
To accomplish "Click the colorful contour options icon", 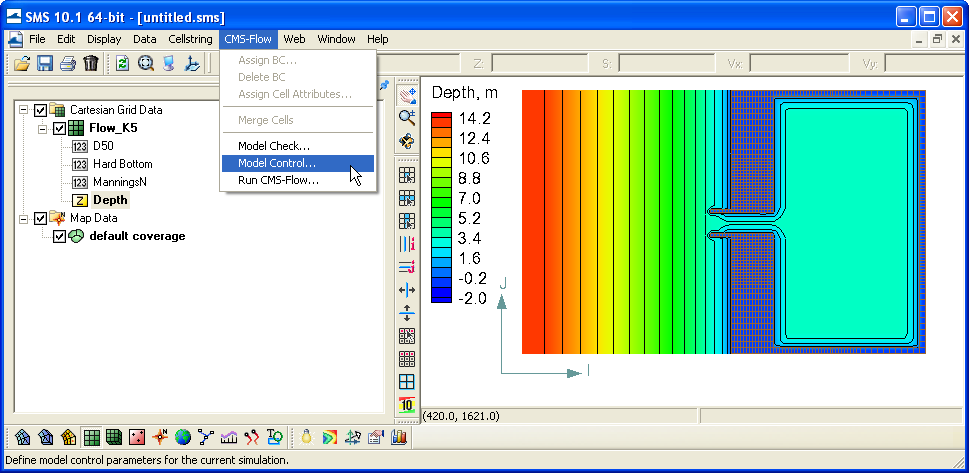I will point(330,438).
